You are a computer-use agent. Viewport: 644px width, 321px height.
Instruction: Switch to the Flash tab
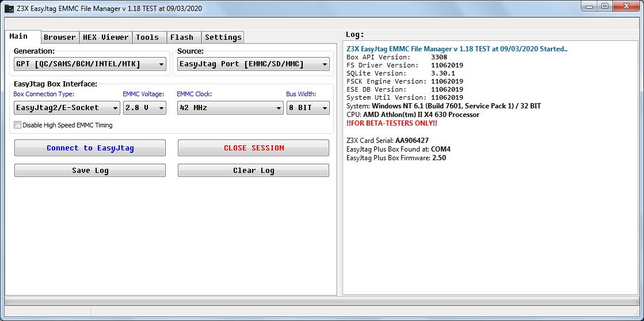click(x=182, y=37)
